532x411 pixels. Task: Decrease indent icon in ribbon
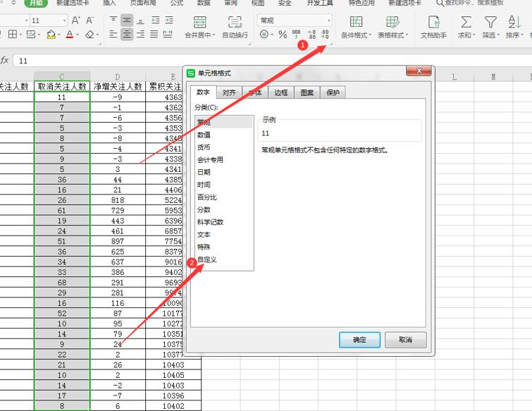(x=156, y=20)
